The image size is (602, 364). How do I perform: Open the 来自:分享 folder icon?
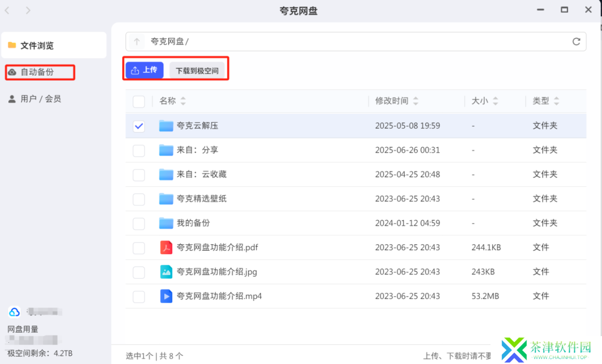tap(166, 150)
